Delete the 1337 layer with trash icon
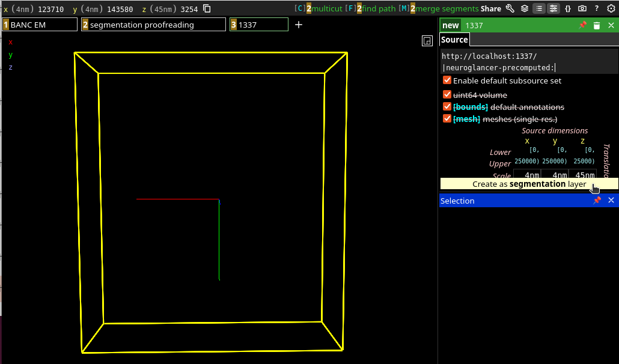The width and height of the screenshot is (619, 364). pyautogui.click(x=597, y=25)
